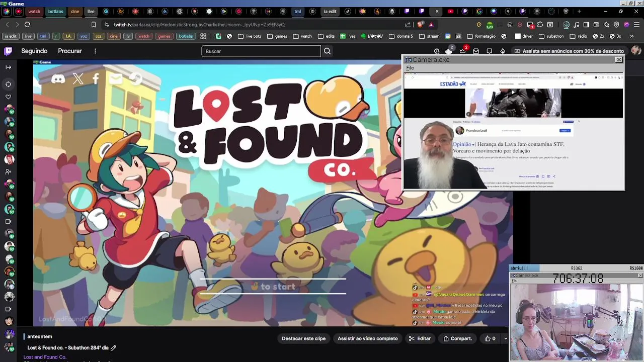The height and width of the screenshot is (362, 644).
Task: Open the browser media music-note control
Action: pyautogui.click(x=577, y=24)
